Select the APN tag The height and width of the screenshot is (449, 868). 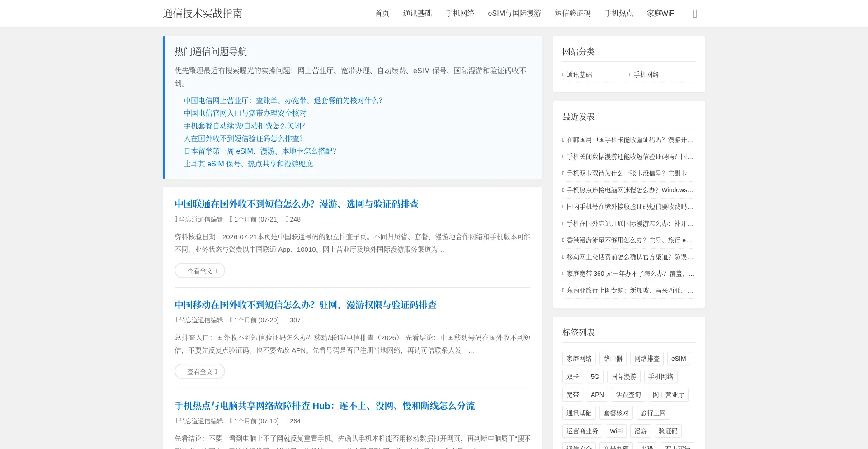pyautogui.click(x=597, y=395)
